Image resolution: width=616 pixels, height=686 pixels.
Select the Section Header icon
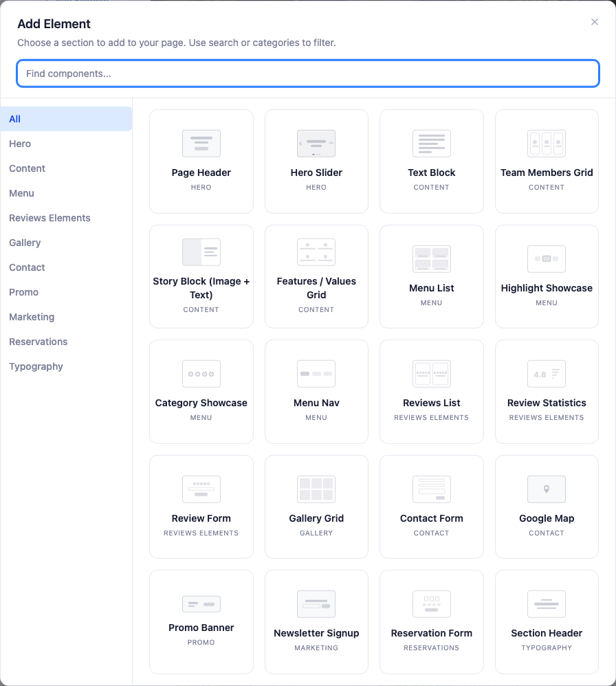[547, 604]
